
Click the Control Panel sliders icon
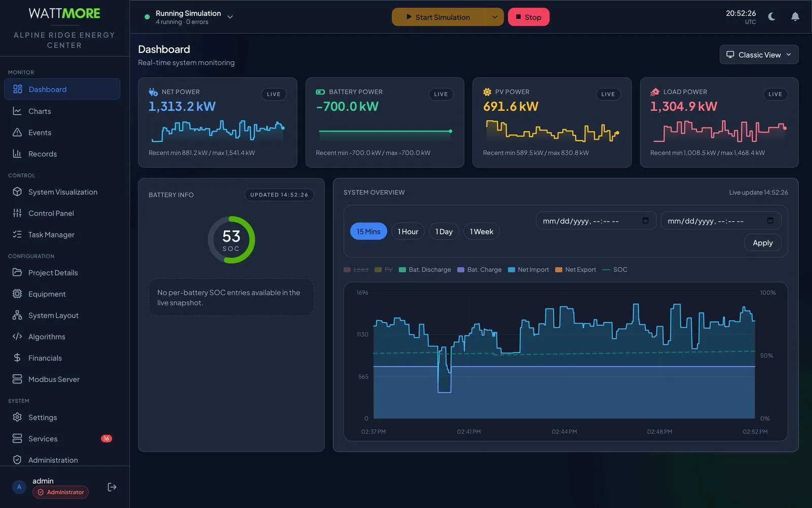(17, 213)
